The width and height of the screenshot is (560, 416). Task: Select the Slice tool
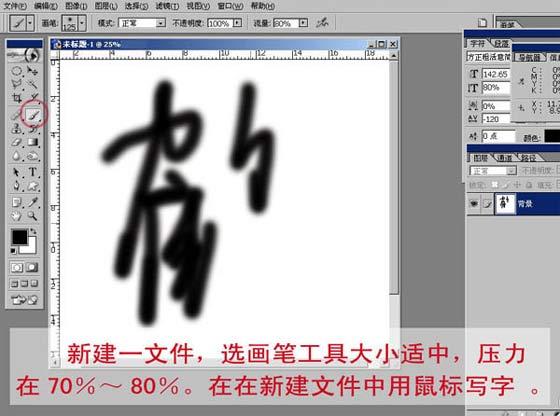(x=34, y=97)
